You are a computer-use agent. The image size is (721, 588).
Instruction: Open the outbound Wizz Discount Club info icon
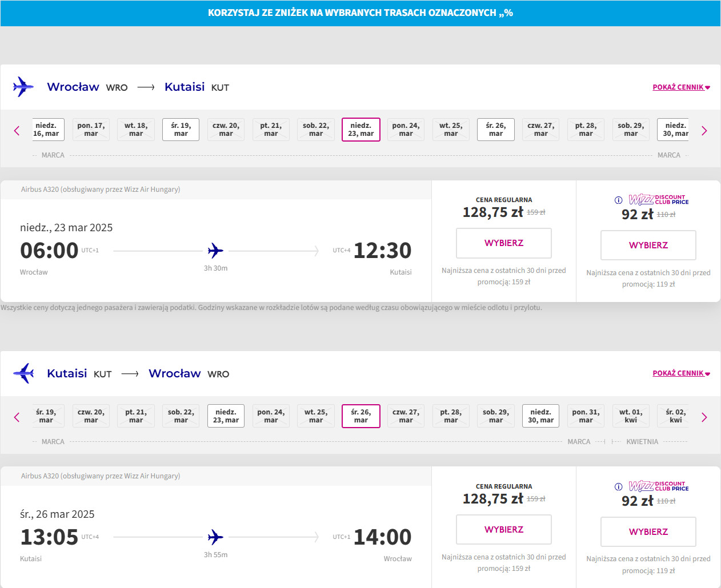point(618,200)
